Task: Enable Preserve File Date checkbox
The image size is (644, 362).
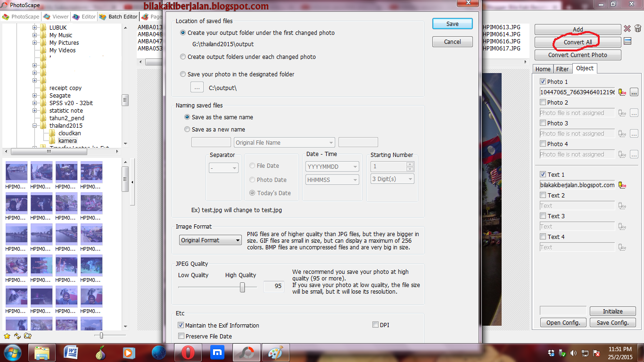Action: pyautogui.click(x=181, y=337)
